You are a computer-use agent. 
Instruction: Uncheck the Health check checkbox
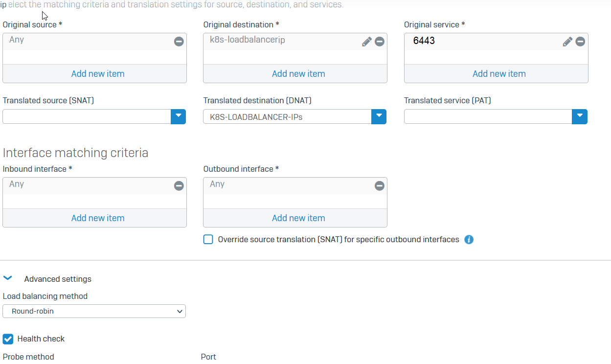tap(8, 339)
